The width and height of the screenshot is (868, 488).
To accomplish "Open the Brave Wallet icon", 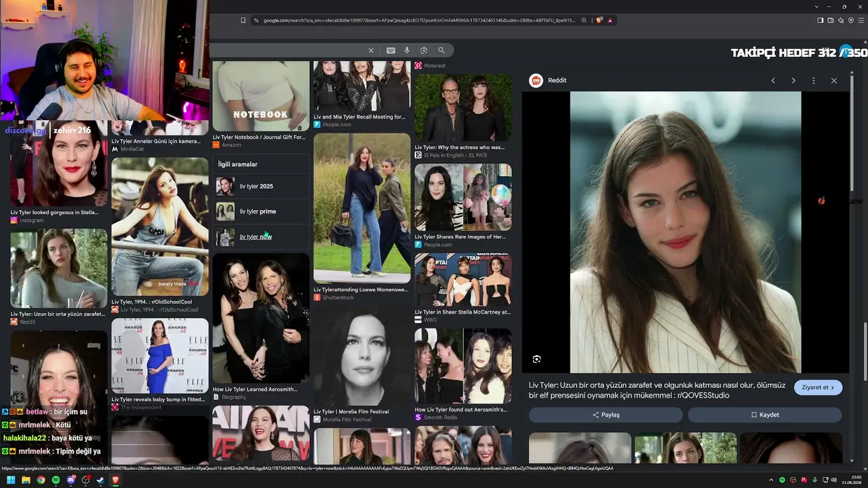I will (831, 20).
